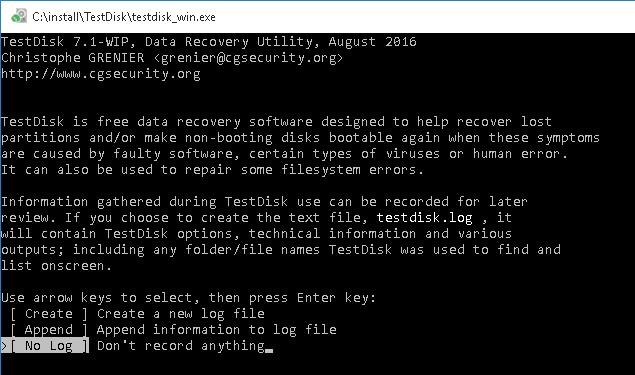Click 'It can also be used to repair' line

pyautogui.click(x=212, y=170)
